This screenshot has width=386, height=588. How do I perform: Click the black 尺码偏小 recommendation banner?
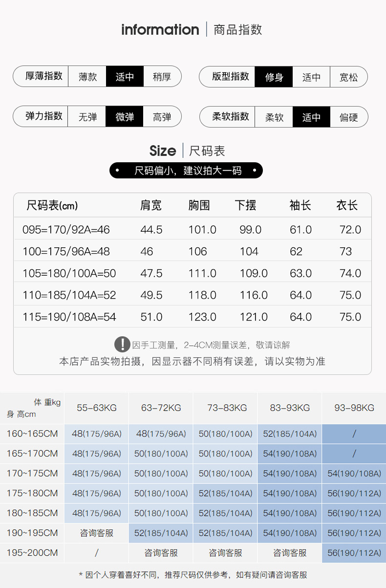pyautogui.click(x=186, y=171)
